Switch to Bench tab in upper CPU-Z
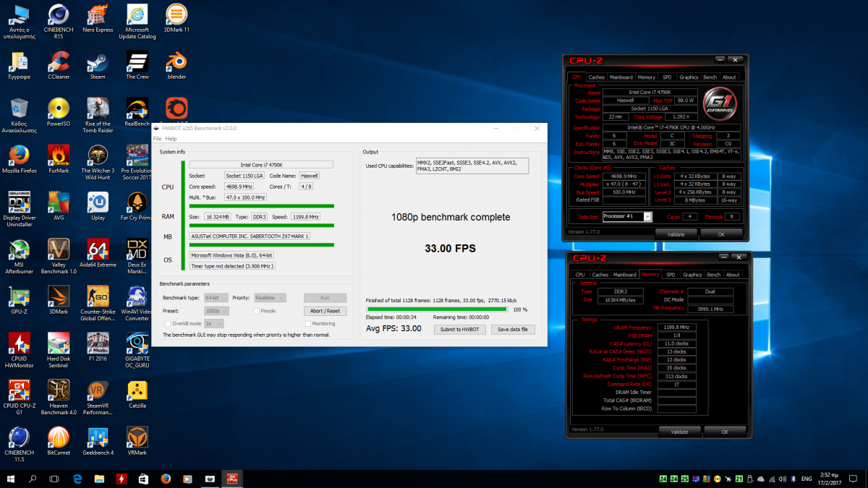Viewport: 868px width, 488px height. (x=710, y=77)
